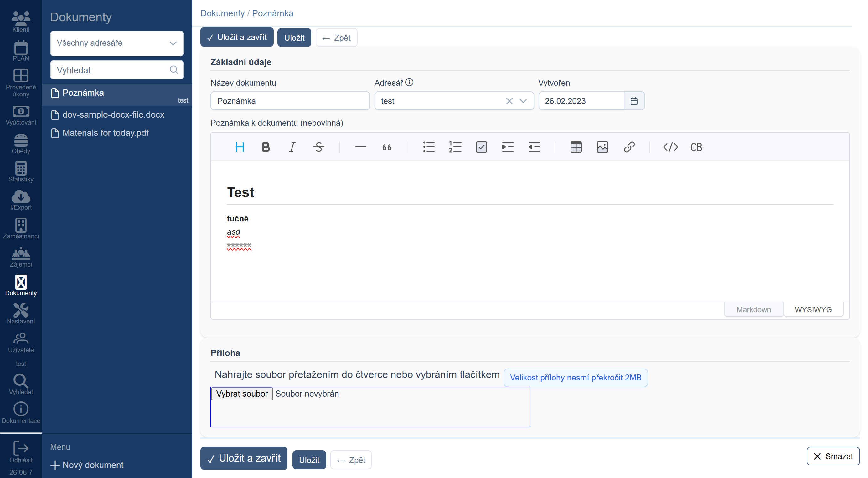The width and height of the screenshot is (868, 478).
Task: Open Vyúčtování billing section
Action: click(x=21, y=115)
